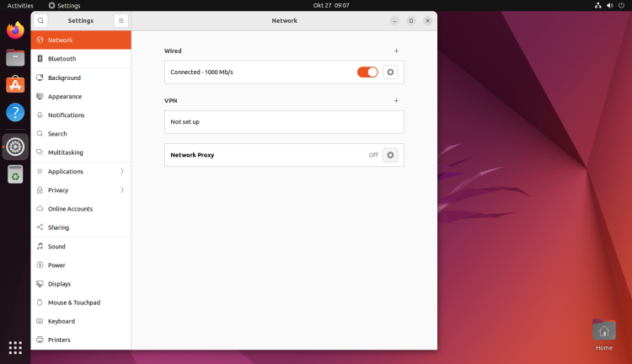Screen dimensions: 632x364
Task: Close the Settings window
Action: 427,20
